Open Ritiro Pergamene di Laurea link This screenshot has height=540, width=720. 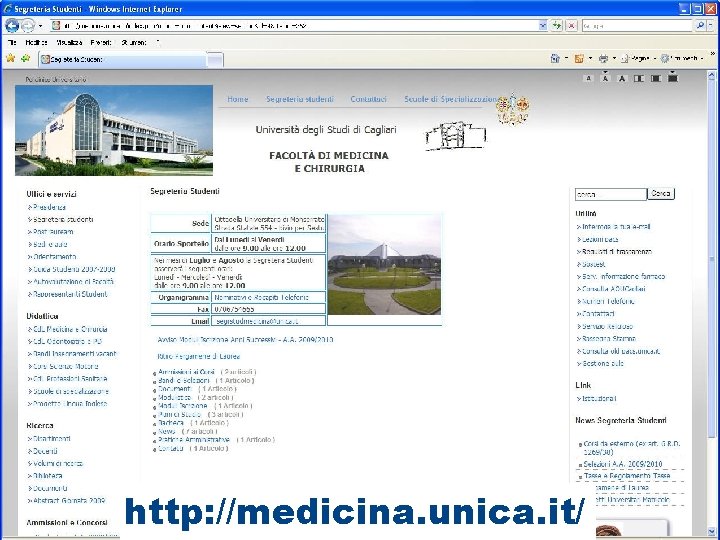198,356
